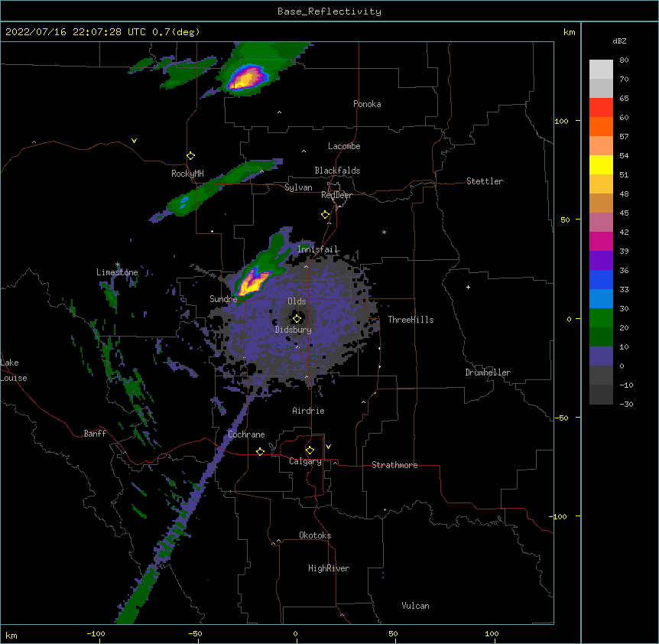
Task: Click the Okotoks town label
Action: [x=315, y=535]
